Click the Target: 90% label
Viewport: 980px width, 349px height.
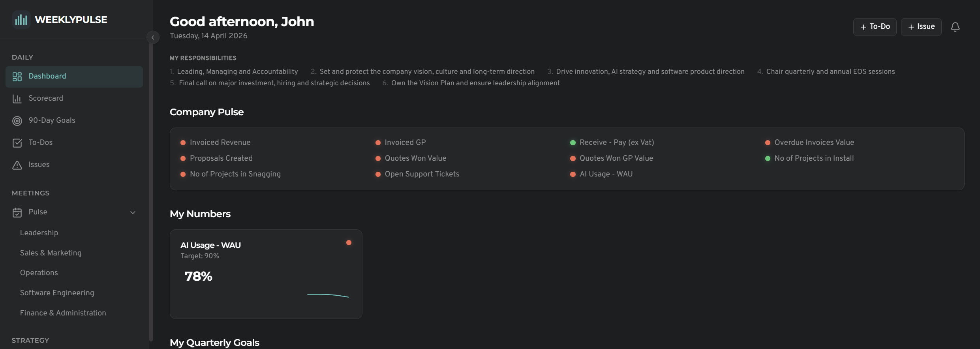200,256
